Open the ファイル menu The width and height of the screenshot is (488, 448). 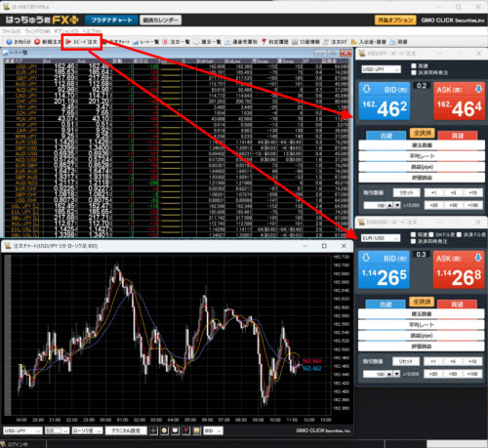click(12, 31)
